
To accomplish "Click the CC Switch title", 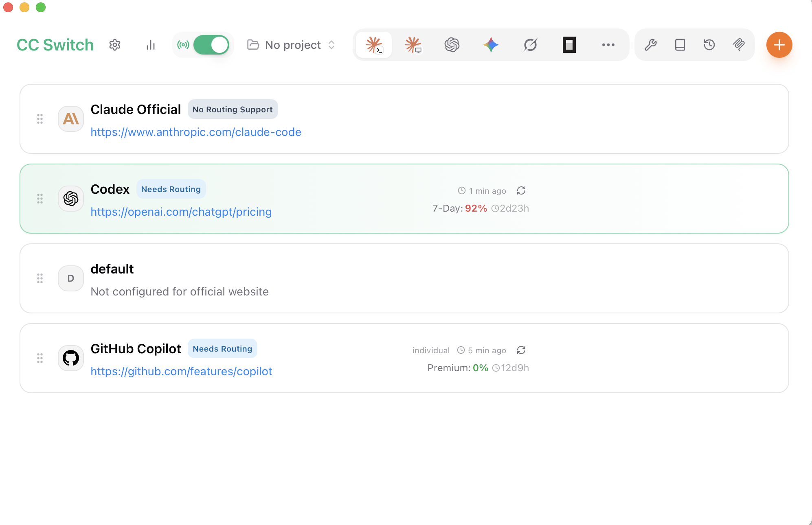I will click(55, 45).
